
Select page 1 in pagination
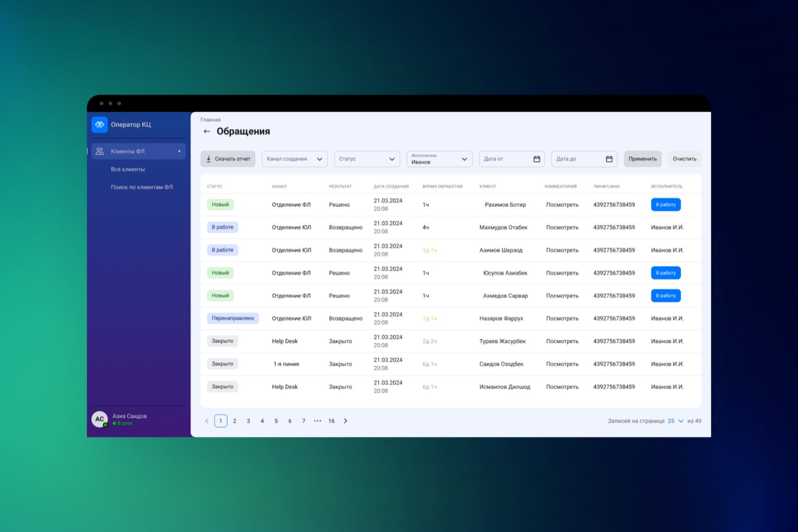click(221, 421)
